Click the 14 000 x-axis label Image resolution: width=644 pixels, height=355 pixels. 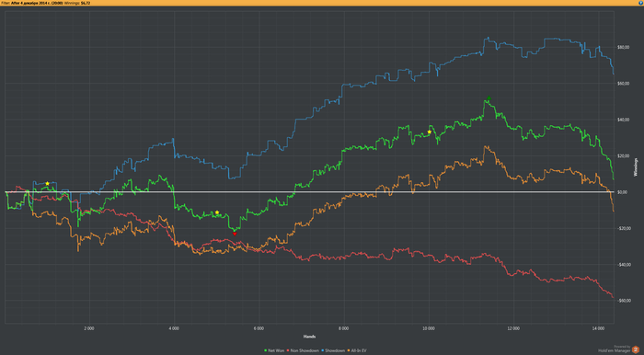coord(598,328)
